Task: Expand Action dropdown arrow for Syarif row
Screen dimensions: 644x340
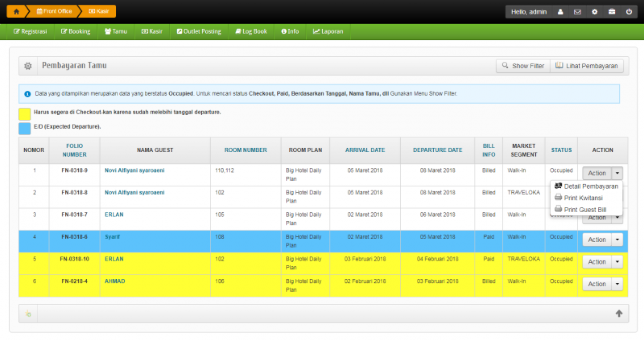Action: coord(617,240)
